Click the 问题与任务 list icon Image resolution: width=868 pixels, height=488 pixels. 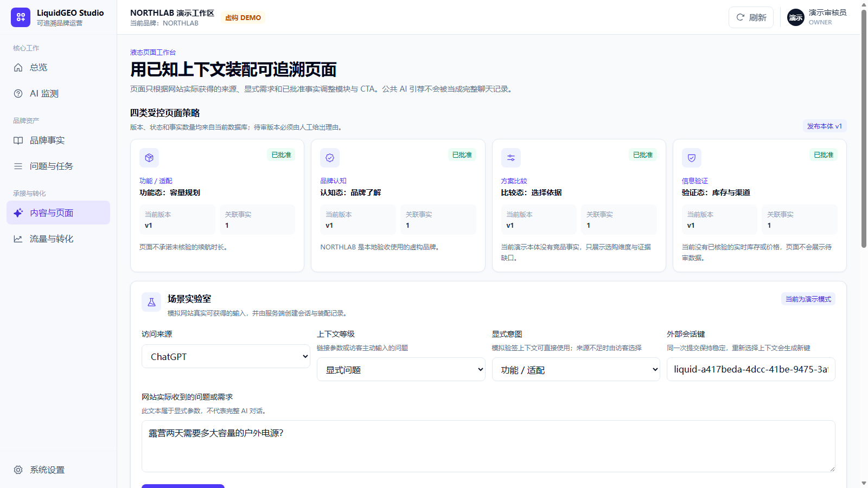18,166
